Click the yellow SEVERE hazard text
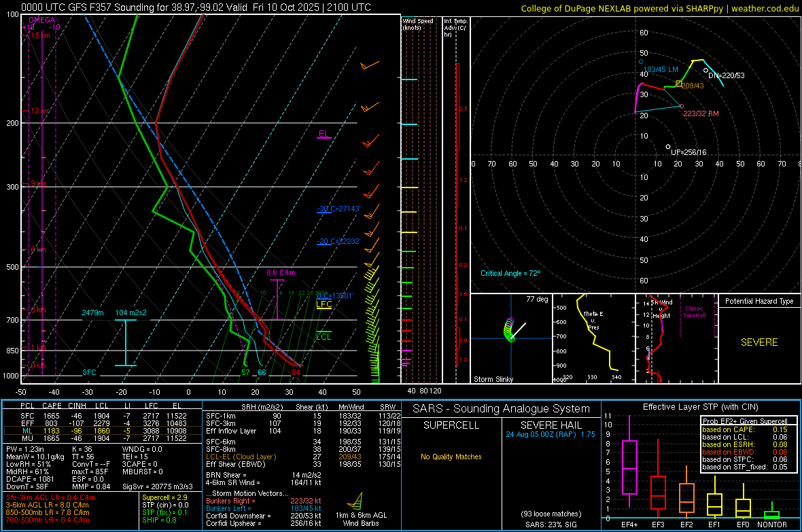802x532 pixels. [759, 342]
